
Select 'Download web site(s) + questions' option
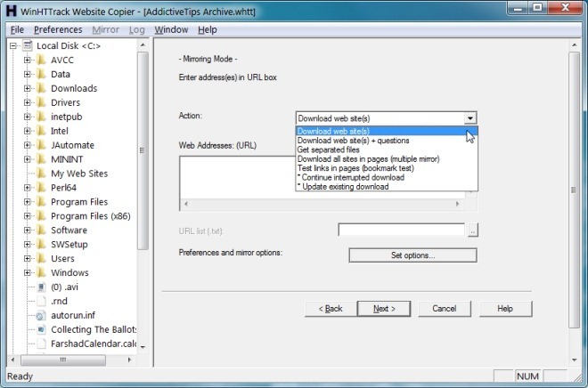(387, 141)
